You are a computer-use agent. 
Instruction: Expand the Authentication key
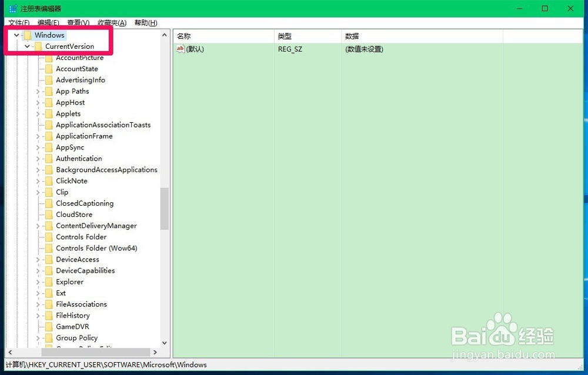38,159
